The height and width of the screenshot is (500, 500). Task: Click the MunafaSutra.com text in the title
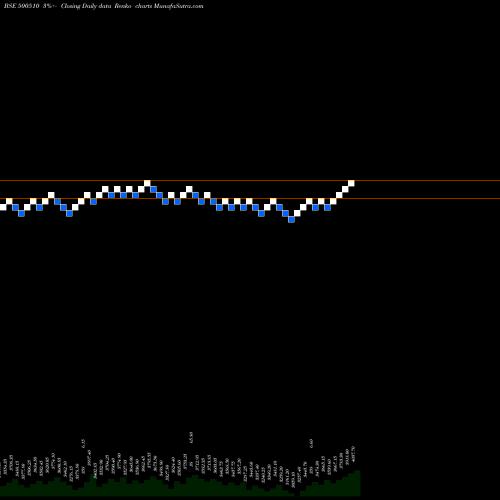[179, 6]
